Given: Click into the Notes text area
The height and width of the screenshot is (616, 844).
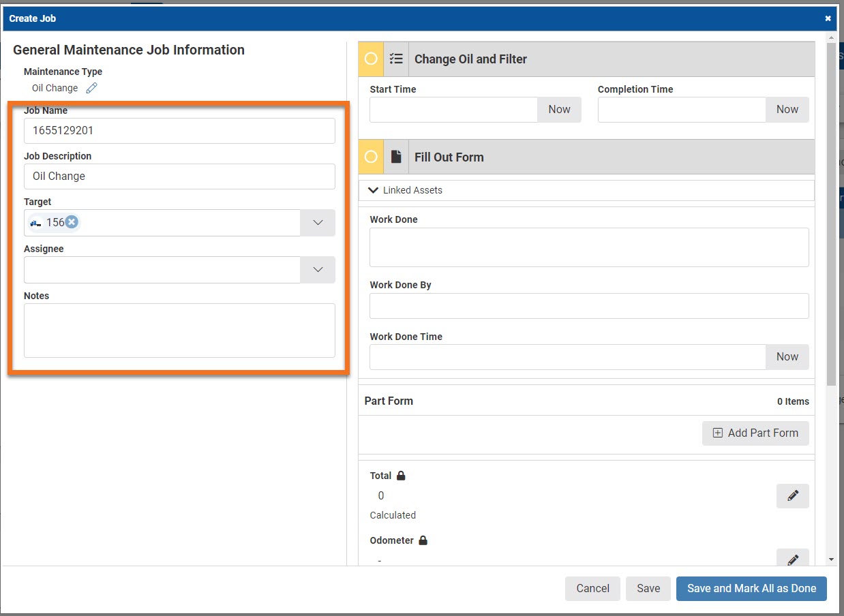Looking at the screenshot, I should pyautogui.click(x=179, y=330).
